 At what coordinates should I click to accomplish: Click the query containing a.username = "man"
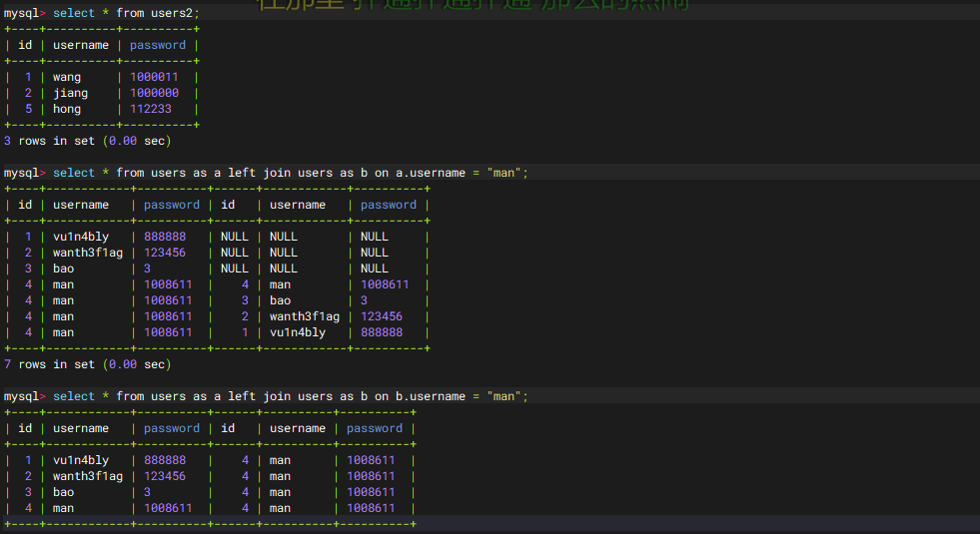(x=290, y=173)
